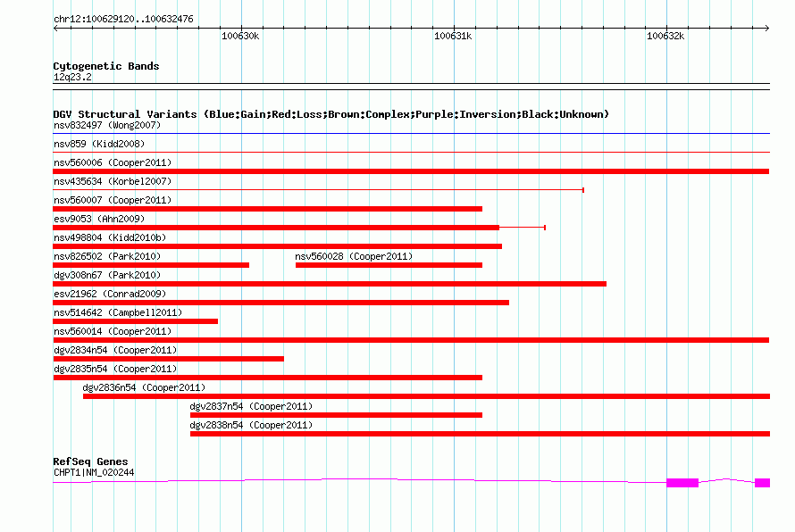Click the nsv859 (Kidd2008) label
Viewport: 795px width, 532px height.
coord(99,144)
